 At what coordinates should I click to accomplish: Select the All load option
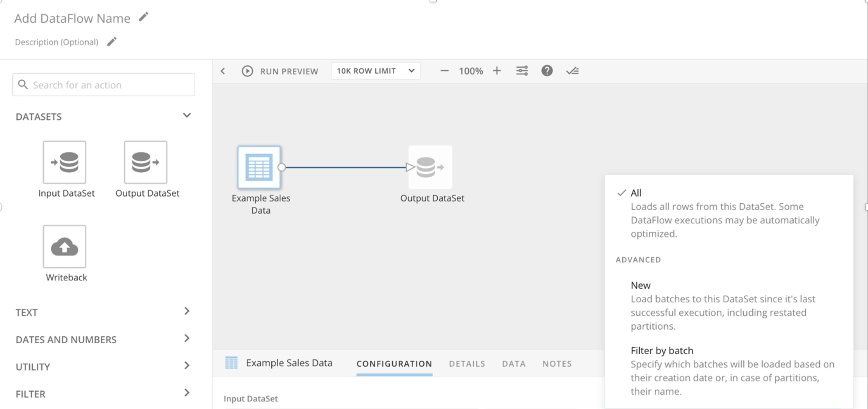pos(636,193)
